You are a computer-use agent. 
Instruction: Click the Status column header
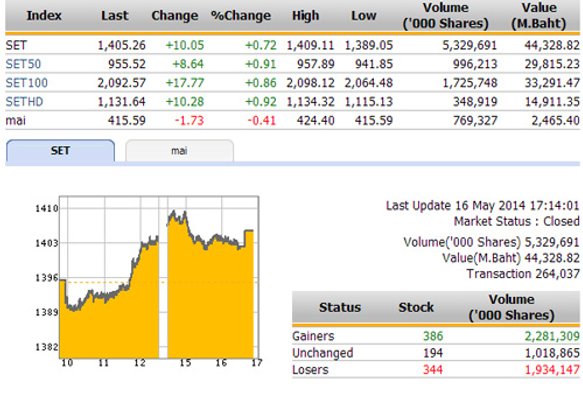(340, 307)
